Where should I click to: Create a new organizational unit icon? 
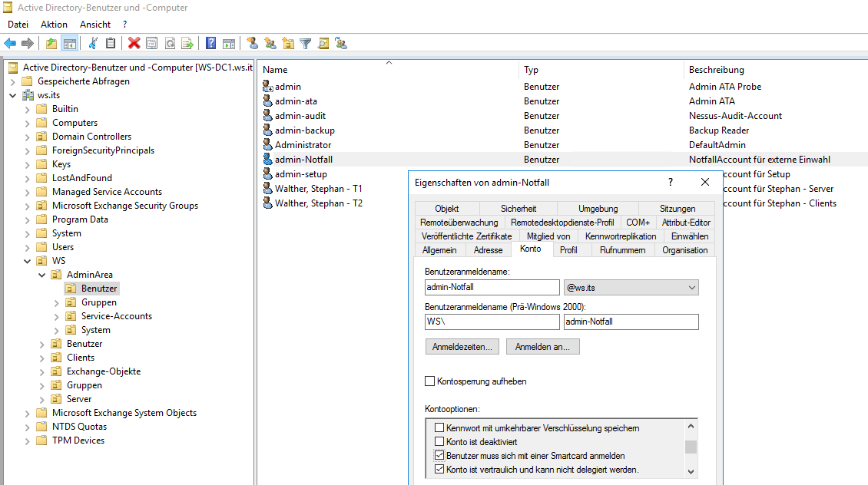[x=288, y=43]
